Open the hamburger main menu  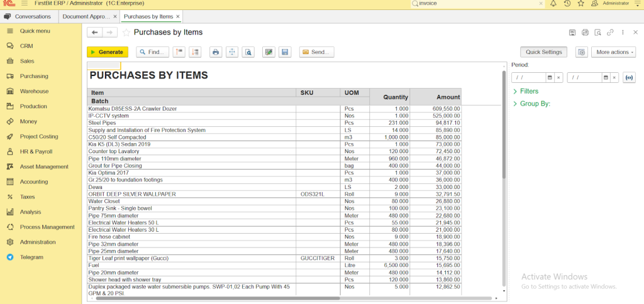pyautogui.click(x=25, y=3)
